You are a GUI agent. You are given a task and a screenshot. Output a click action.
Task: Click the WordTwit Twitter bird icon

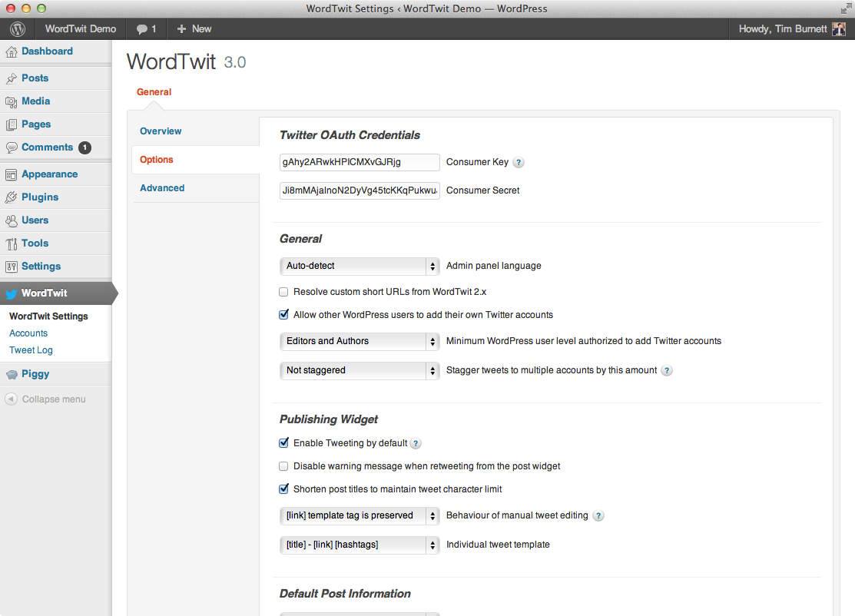[12, 294]
